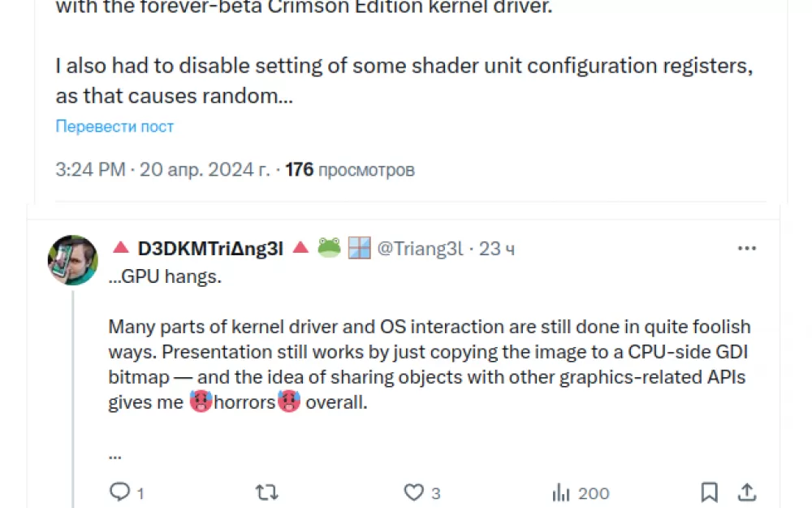Click the red triangle emoji before D3DKMTriΔng3l
812x508 pixels.
[x=120, y=249]
